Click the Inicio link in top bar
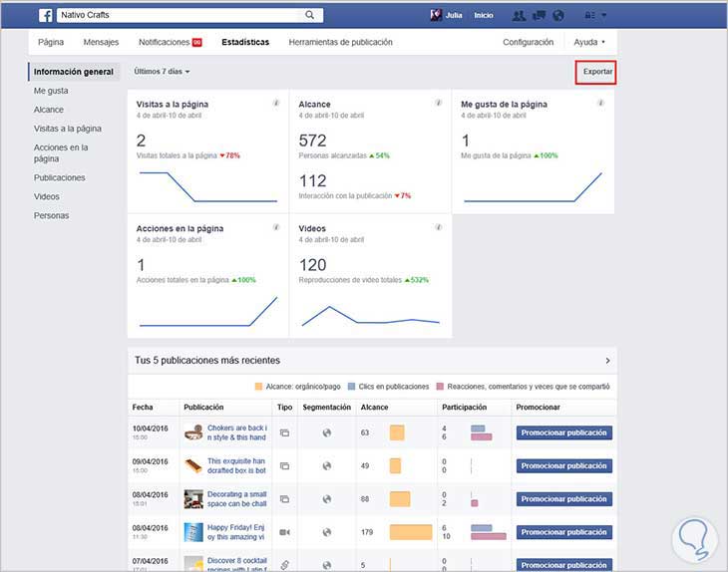728x572 pixels. pyautogui.click(x=484, y=15)
